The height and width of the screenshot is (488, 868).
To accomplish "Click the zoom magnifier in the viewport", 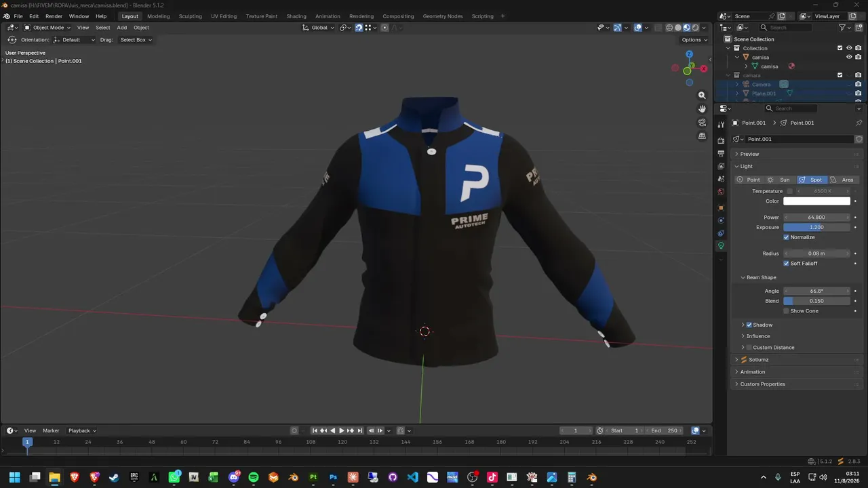I will (x=702, y=96).
